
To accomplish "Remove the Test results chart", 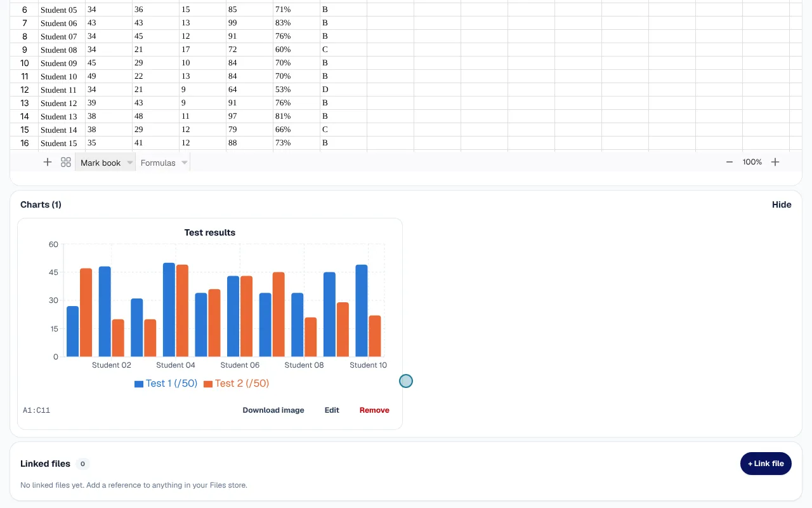I will (x=374, y=410).
